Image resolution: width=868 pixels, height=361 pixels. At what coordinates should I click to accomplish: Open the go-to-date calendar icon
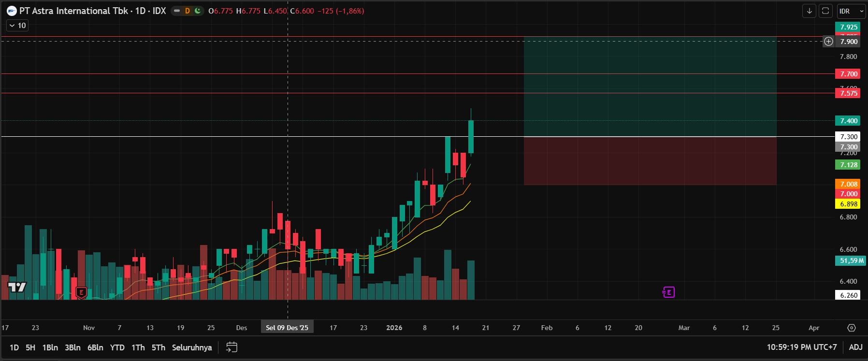[x=231, y=347]
